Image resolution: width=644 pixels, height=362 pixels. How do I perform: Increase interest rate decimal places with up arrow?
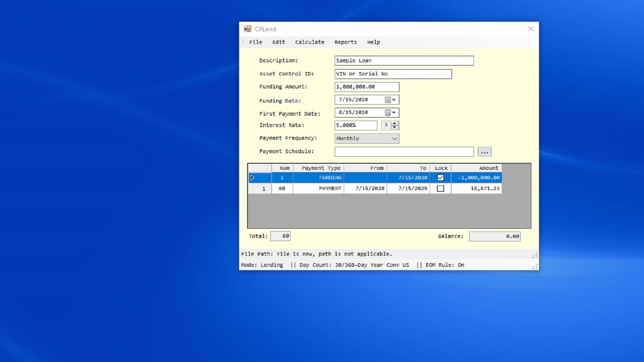[x=395, y=123]
